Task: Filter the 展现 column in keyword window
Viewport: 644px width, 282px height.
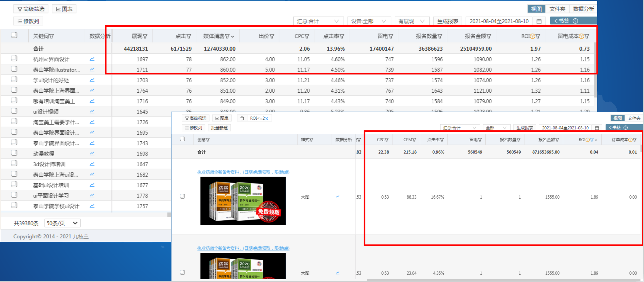Action: (x=145, y=36)
